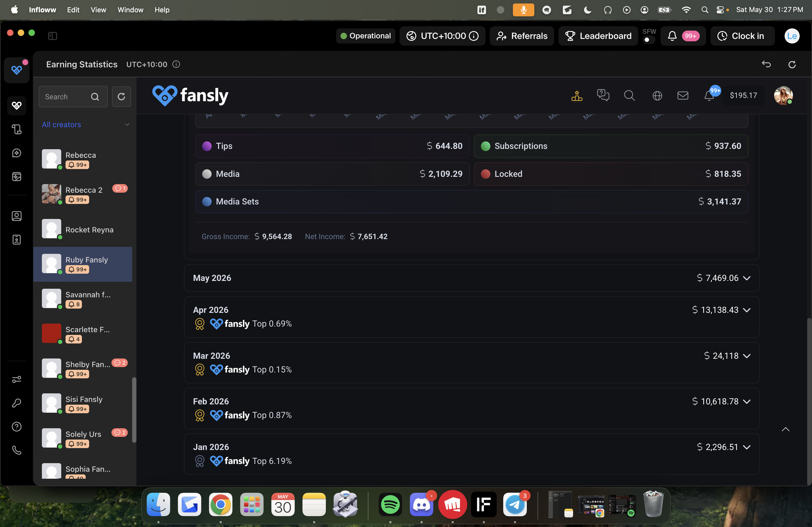
Task: Open the Leaderboard button
Action: tap(598, 36)
